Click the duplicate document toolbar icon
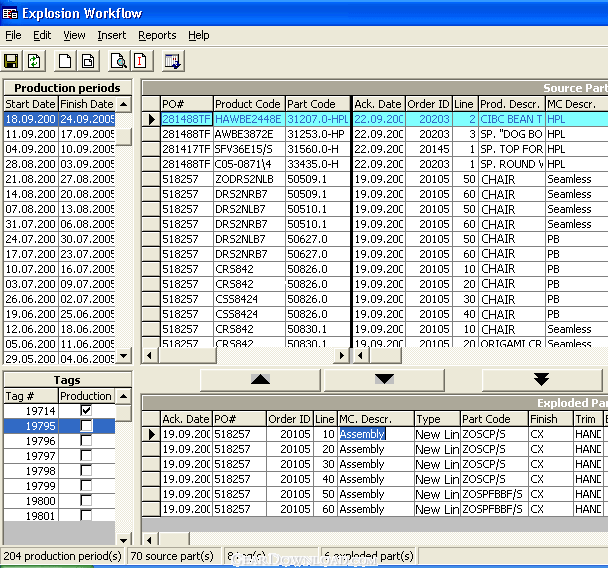The image size is (608, 568). (x=88, y=61)
